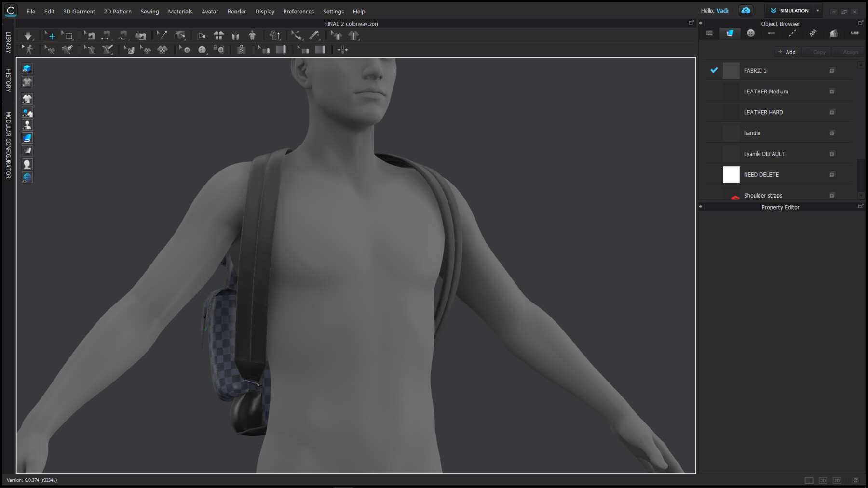Screen dimensions: 868x488
Task: Open the Simulation dropdown arrow
Action: point(818,10)
